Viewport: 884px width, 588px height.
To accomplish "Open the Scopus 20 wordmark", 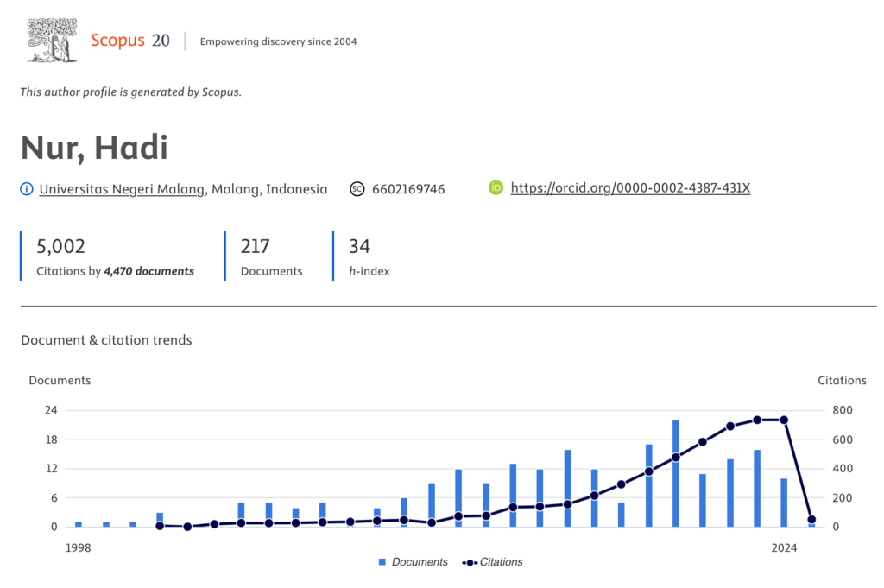I will (x=130, y=41).
